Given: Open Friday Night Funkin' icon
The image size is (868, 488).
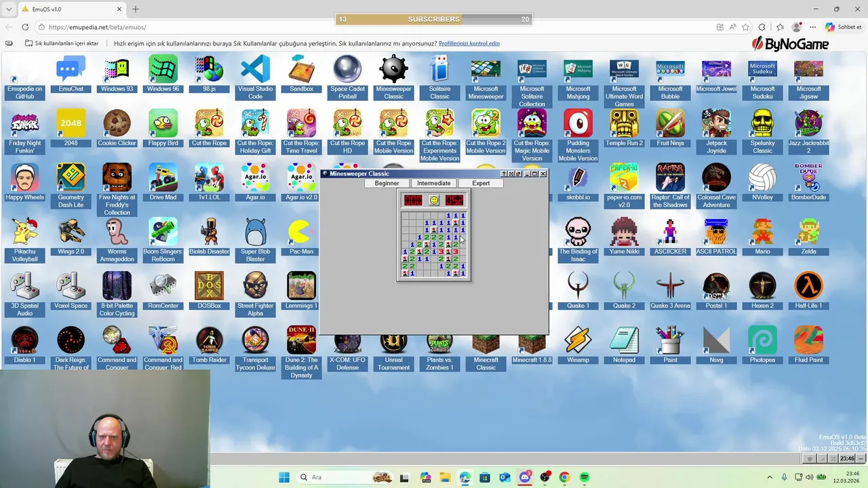Looking at the screenshot, I should [25, 132].
